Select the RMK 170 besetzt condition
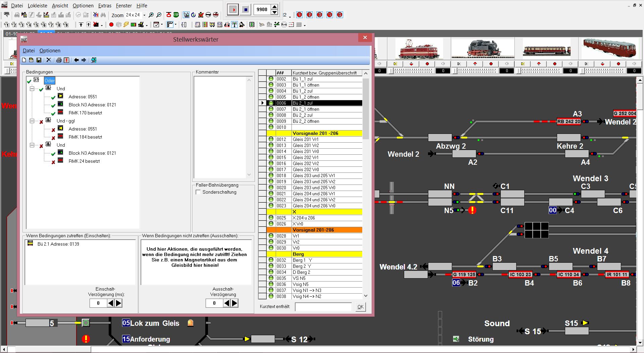This screenshot has height=353, width=644. pos(85,113)
